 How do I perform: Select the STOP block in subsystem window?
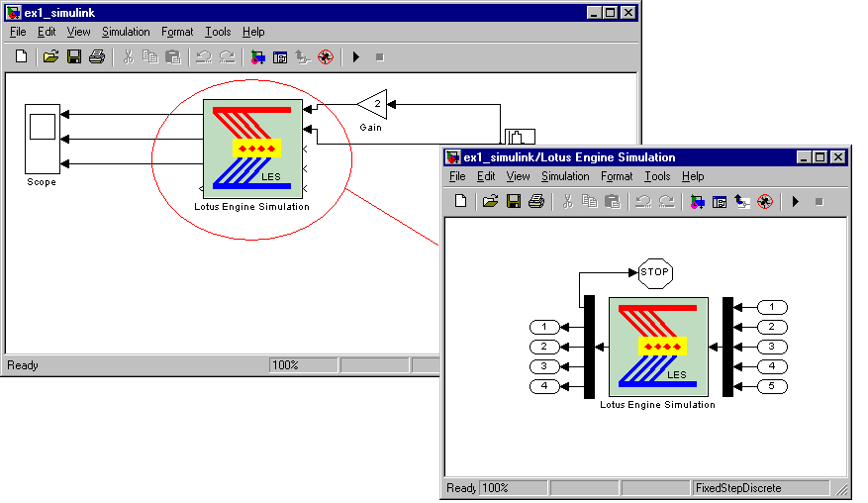coord(655,273)
